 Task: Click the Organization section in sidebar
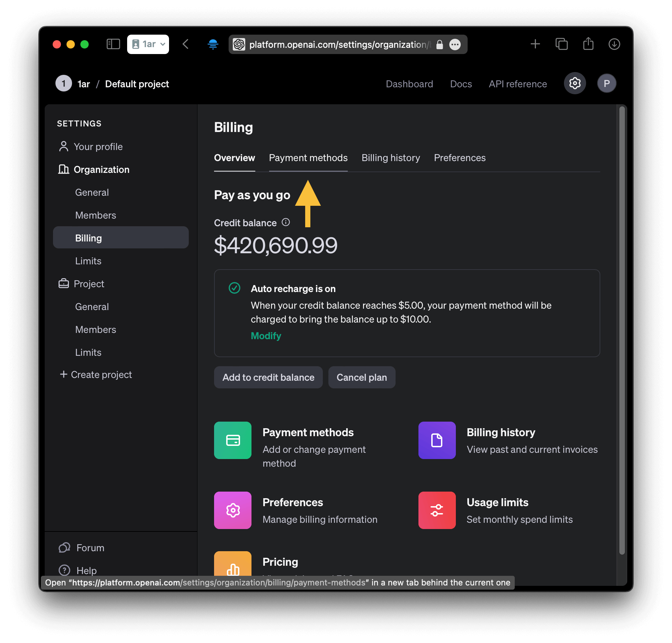point(94,169)
